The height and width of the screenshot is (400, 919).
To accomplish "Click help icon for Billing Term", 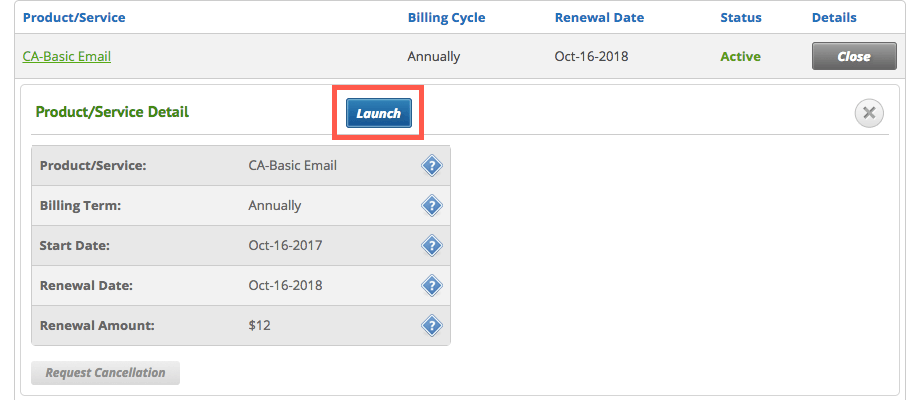I will pyautogui.click(x=432, y=206).
